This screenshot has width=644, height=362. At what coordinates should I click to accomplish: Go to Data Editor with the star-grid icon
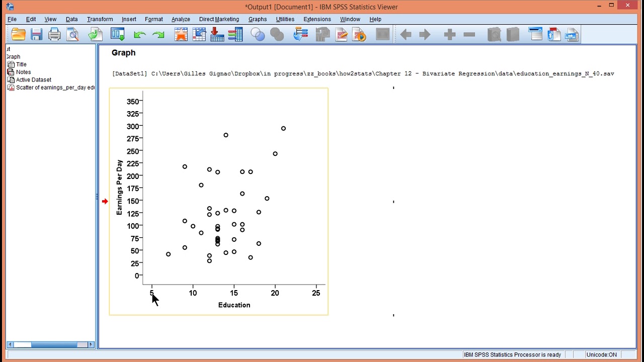181,34
